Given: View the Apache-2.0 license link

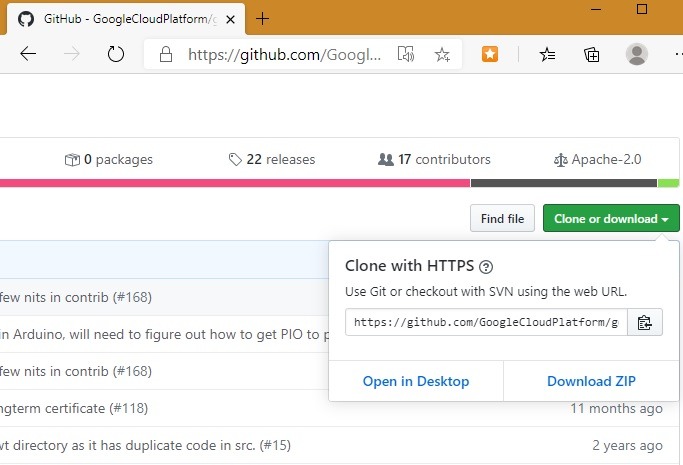Looking at the screenshot, I should [598, 159].
